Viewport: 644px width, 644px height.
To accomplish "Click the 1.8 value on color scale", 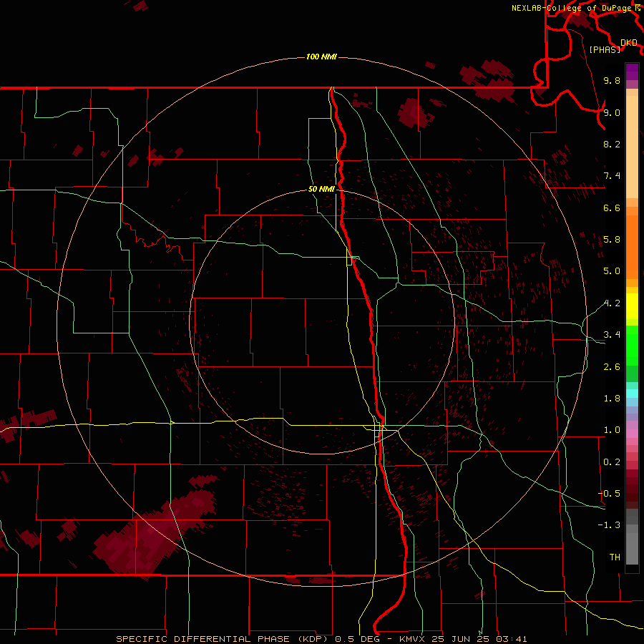I will pyautogui.click(x=612, y=399).
